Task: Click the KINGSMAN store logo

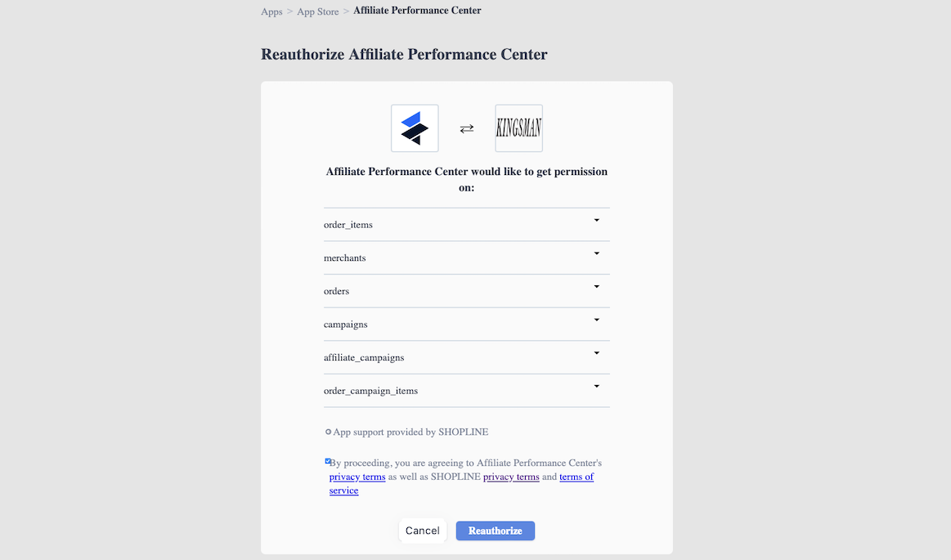Action: coord(518,128)
